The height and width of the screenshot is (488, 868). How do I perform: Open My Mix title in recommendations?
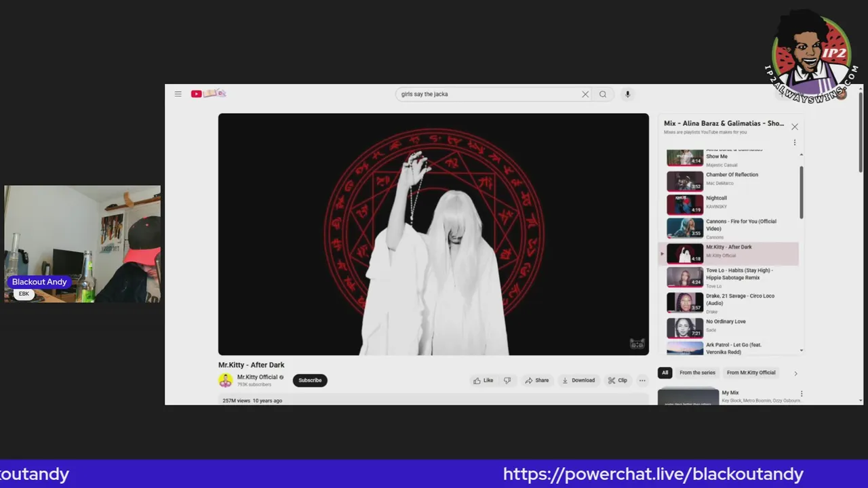click(730, 393)
